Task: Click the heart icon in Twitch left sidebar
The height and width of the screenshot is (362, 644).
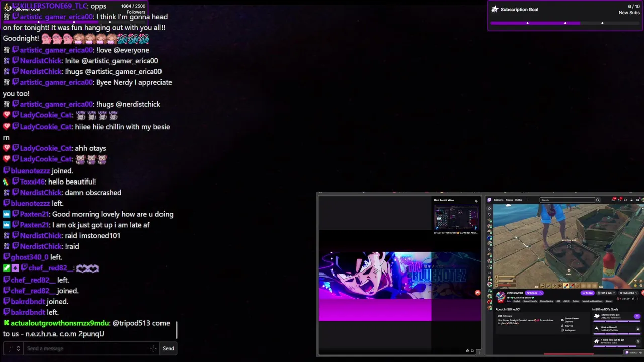Action: 489,214
